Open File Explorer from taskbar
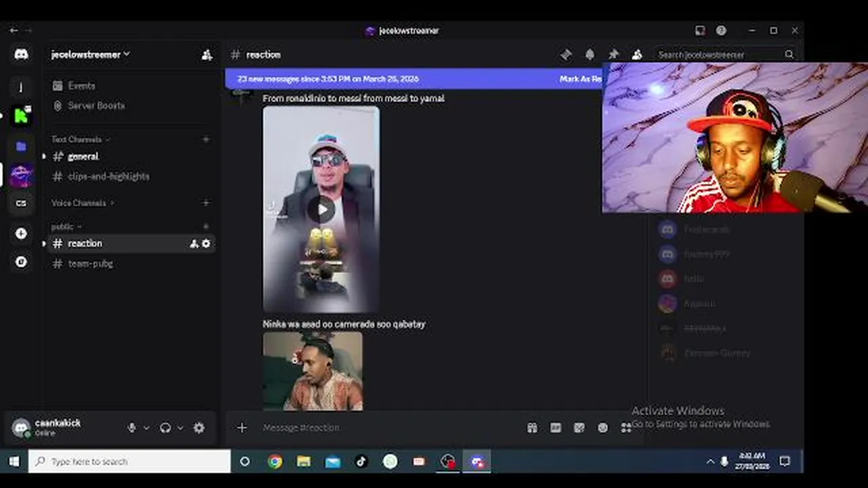 click(x=303, y=462)
